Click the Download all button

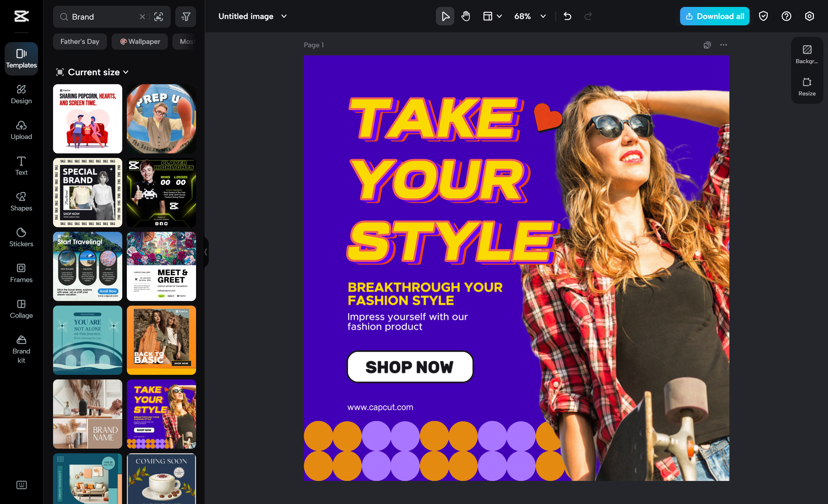[x=714, y=16]
